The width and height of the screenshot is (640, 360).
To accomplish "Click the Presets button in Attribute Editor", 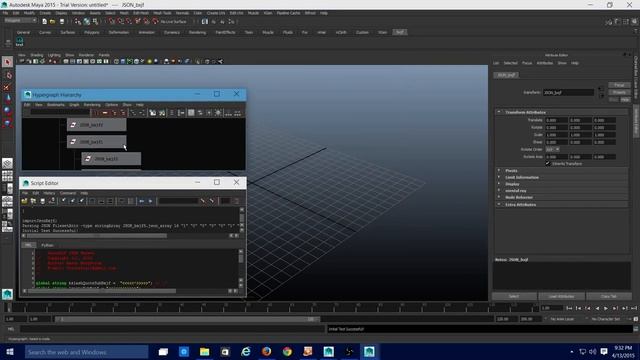I will 619,92.
